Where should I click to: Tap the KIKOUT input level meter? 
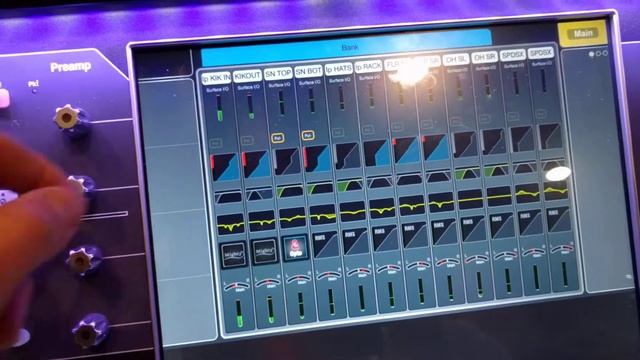click(x=250, y=106)
